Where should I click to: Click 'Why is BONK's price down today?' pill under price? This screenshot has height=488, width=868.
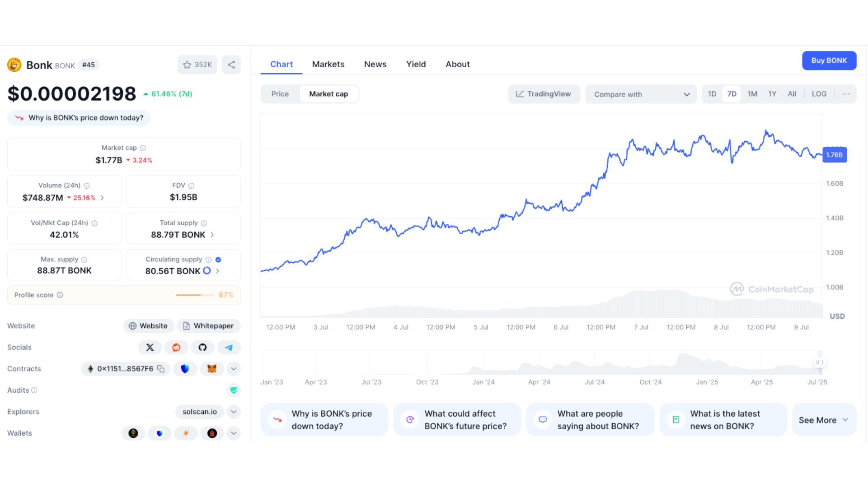79,118
